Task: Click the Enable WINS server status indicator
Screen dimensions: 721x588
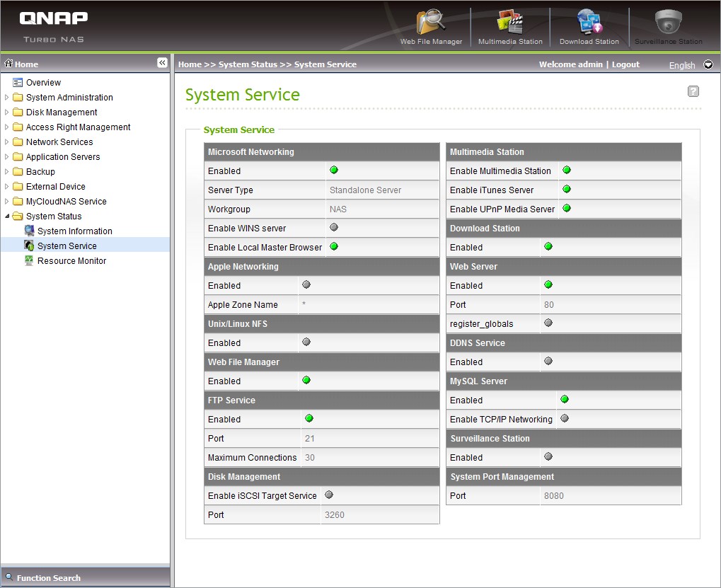Action: (x=334, y=228)
